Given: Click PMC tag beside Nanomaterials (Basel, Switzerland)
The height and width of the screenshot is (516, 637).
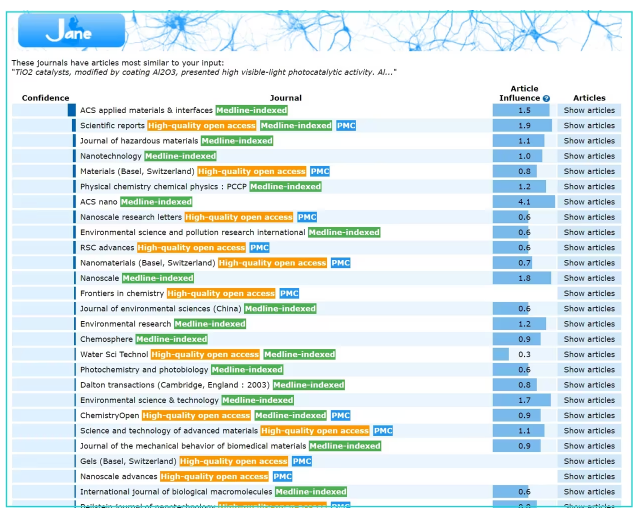Looking at the screenshot, I should click(340, 263).
